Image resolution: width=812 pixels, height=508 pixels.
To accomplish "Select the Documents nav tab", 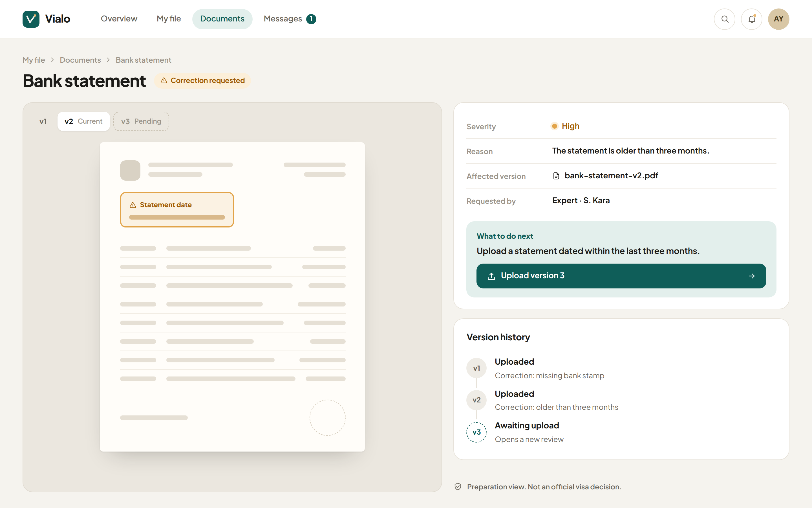I will 222,19.
